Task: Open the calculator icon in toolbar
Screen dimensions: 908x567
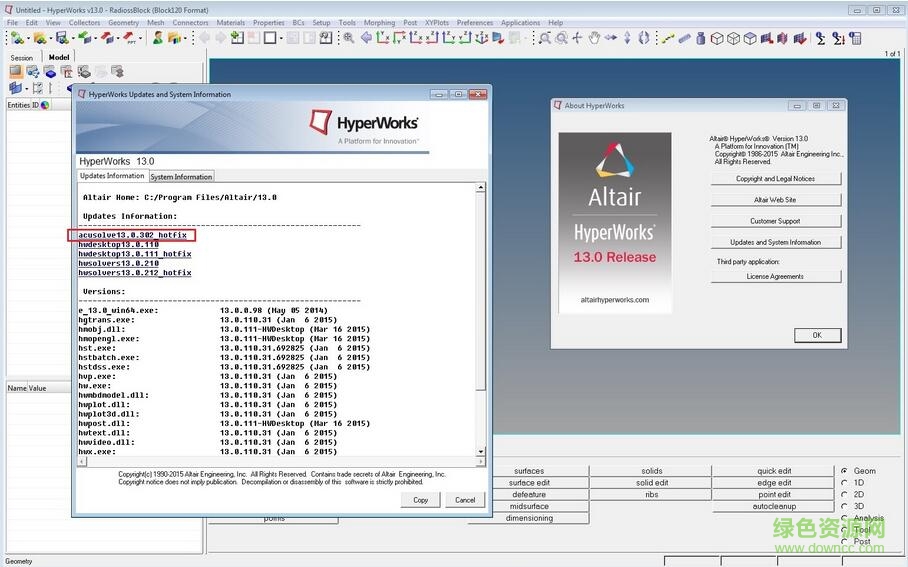Action: 855,38
